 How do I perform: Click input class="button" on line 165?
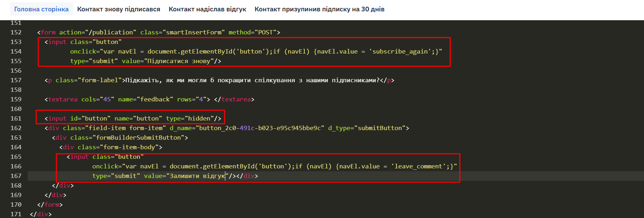(105, 157)
